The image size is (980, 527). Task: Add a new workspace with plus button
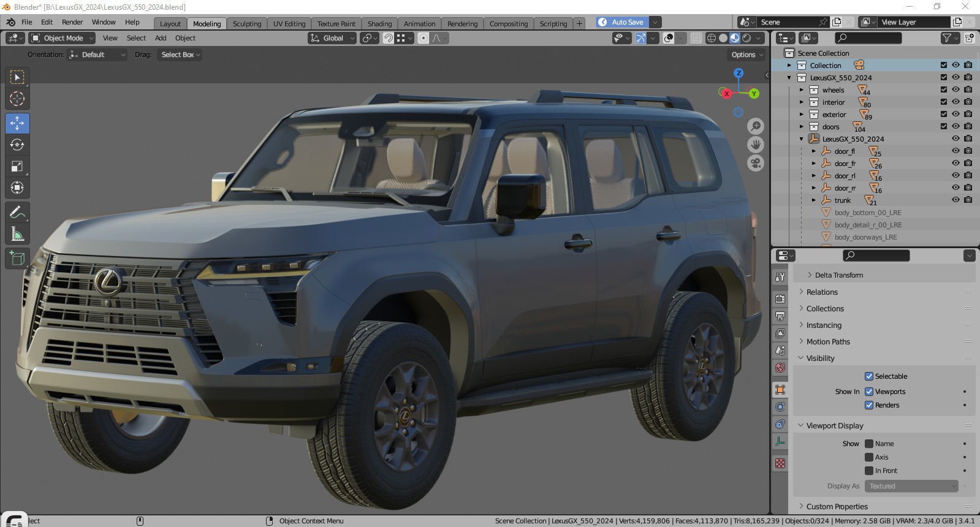[579, 24]
